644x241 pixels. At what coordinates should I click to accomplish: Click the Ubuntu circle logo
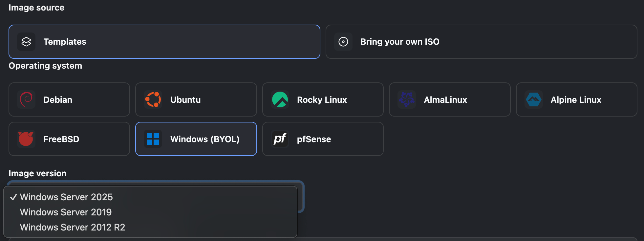tap(153, 99)
